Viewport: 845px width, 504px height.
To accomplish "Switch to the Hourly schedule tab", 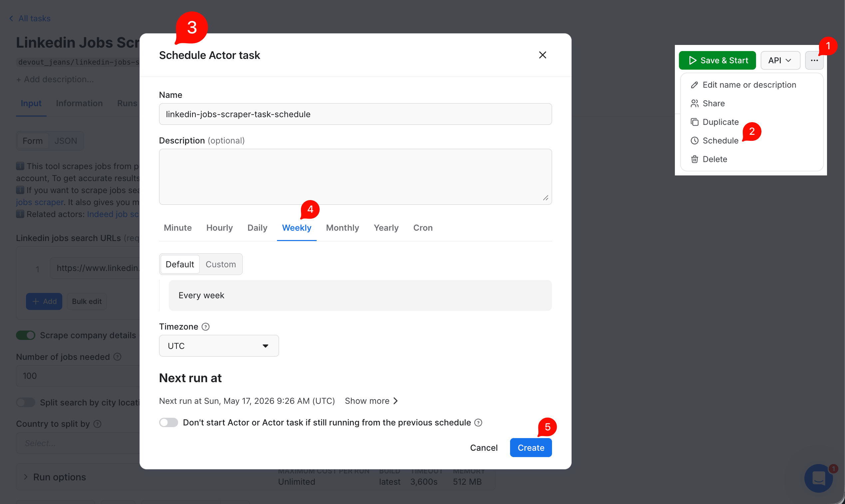I will pos(219,228).
